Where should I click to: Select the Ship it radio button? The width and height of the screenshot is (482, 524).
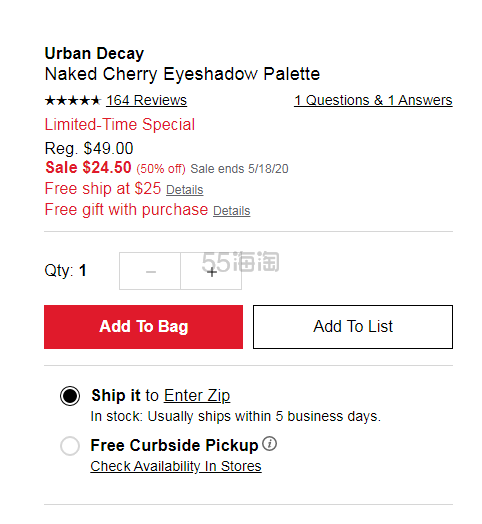click(x=70, y=396)
